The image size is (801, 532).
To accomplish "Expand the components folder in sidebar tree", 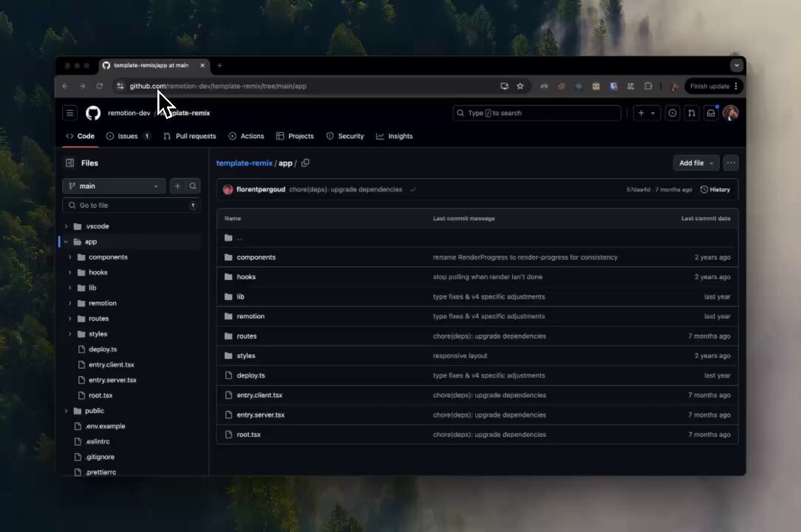I will click(x=70, y=257).
